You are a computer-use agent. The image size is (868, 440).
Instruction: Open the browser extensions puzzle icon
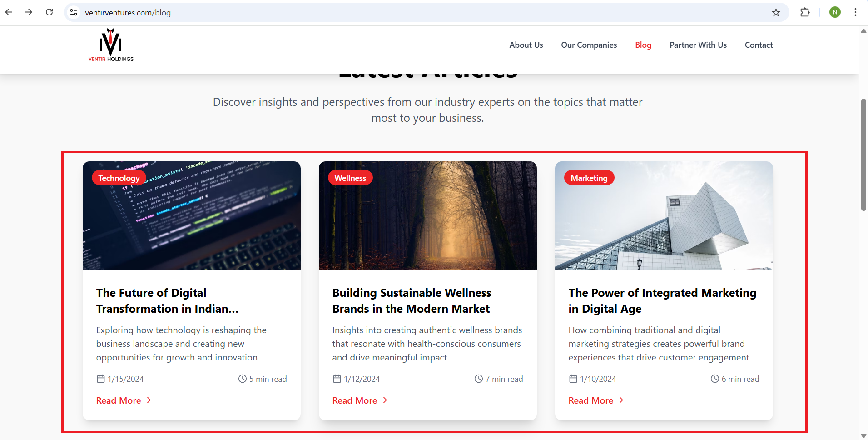(x=805, y=12)
